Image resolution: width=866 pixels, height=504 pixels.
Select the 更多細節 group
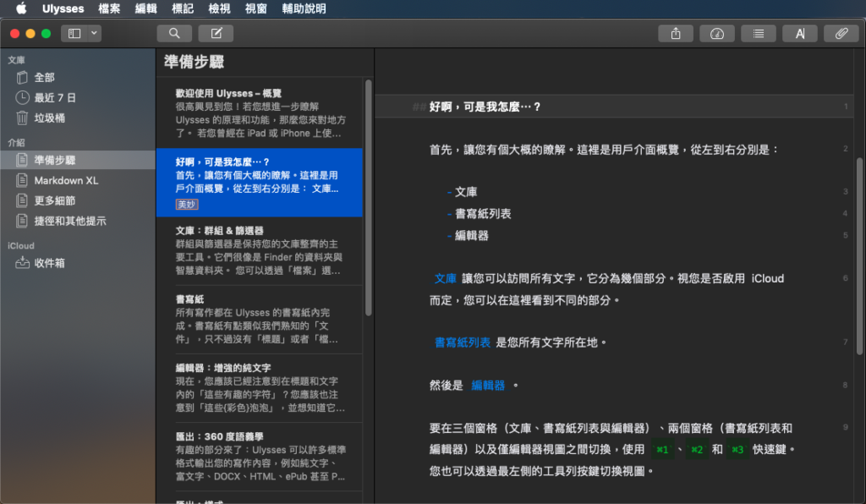pyautogui.click(x=78, y=200)
